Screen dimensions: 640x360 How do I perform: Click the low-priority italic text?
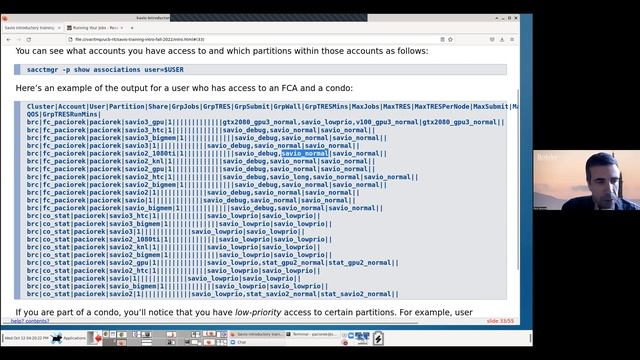pos(258,312)
